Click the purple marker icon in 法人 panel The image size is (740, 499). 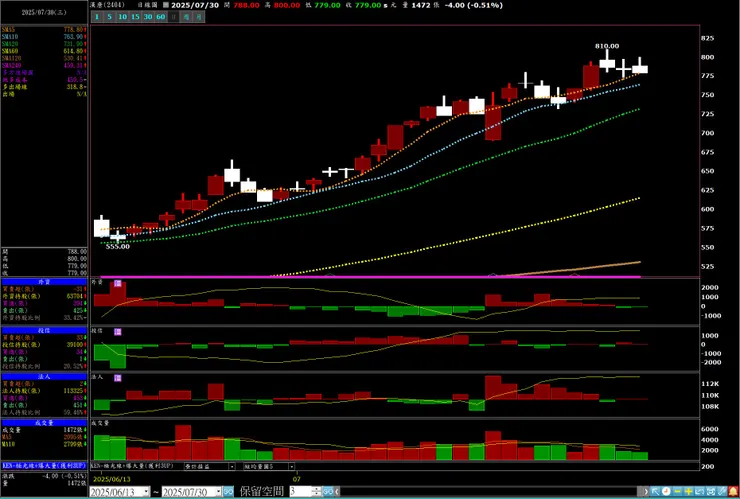(x=118, y=378)
